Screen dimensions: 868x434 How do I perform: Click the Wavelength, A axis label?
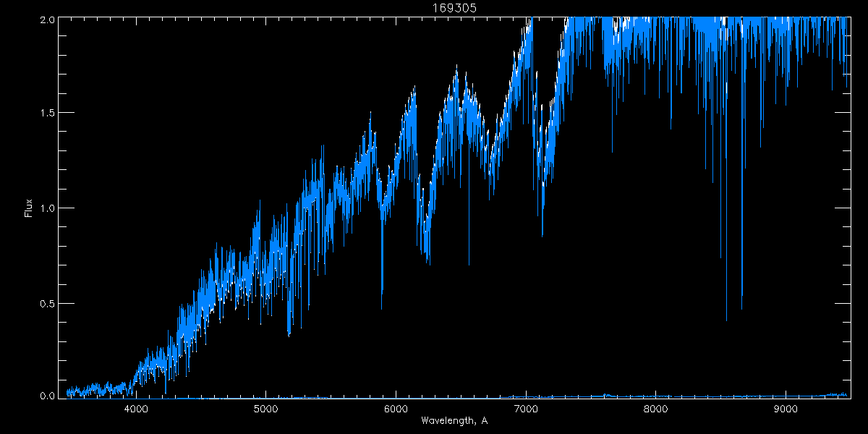(454, 421)
